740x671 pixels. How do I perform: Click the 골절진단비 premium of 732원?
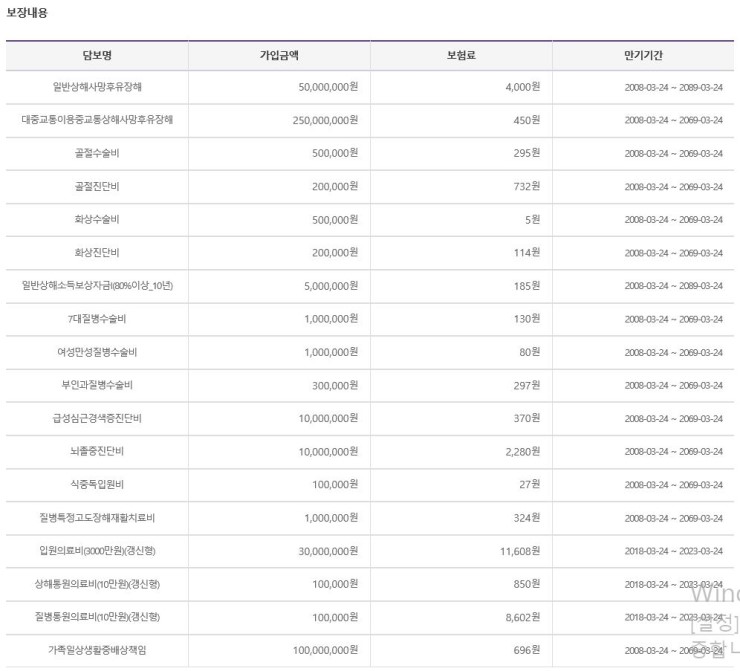(x=527, y=186)
